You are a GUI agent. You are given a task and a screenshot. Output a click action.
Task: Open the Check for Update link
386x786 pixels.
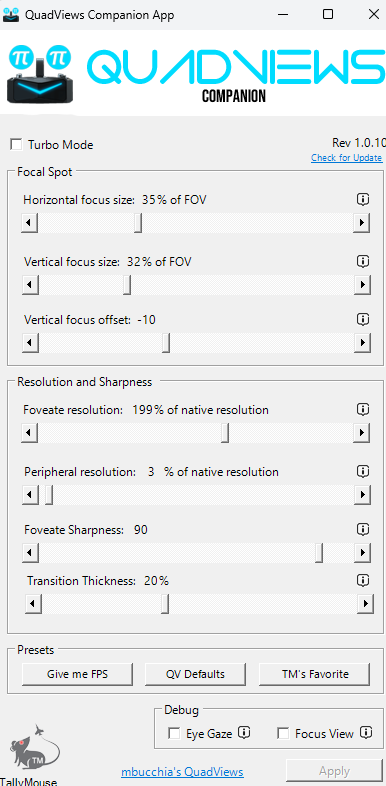(346, 158)
